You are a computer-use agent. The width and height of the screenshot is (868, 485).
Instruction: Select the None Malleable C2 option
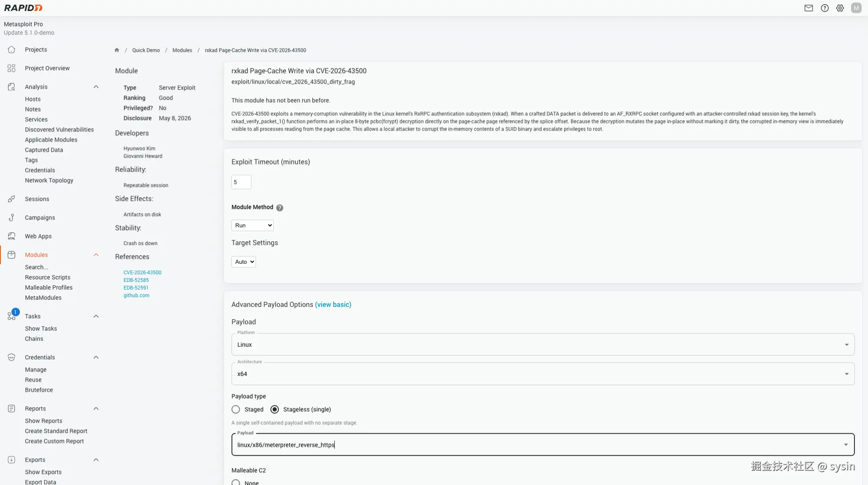pyautogui.click(x=236, y=482)
